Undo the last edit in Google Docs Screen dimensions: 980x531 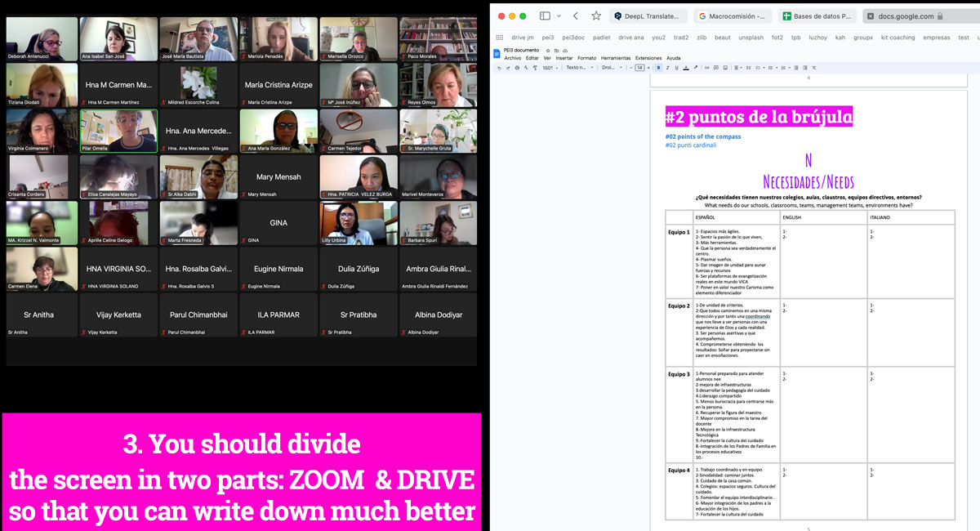498,68
